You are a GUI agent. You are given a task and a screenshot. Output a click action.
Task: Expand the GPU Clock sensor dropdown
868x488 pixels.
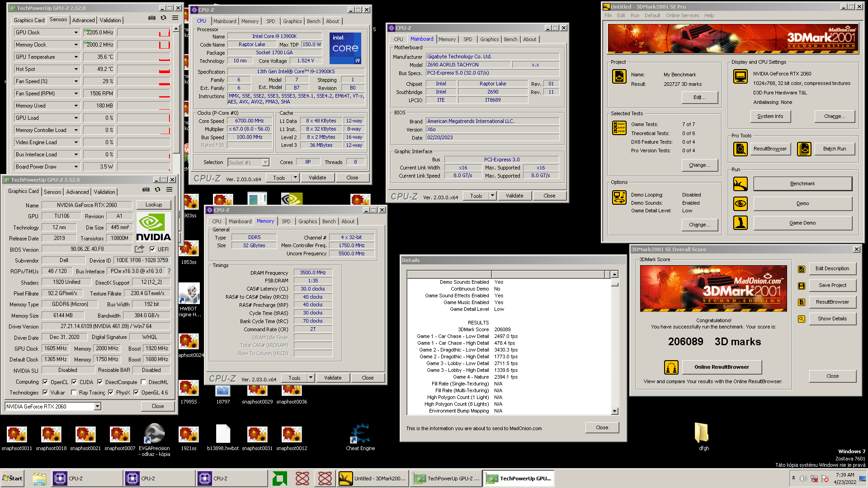(76, 33)
